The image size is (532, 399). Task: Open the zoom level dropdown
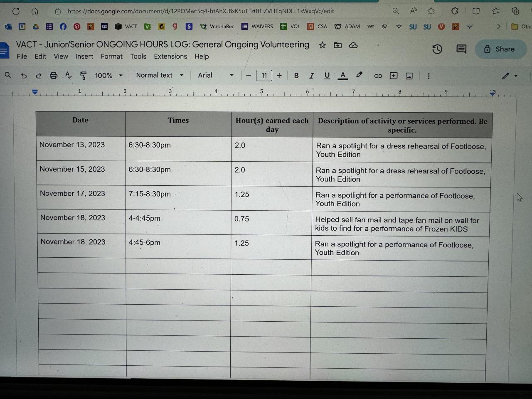(108, 76)
